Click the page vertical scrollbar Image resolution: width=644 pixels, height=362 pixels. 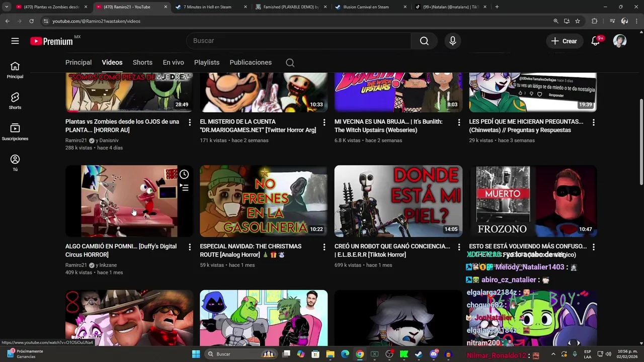(641, 141)
